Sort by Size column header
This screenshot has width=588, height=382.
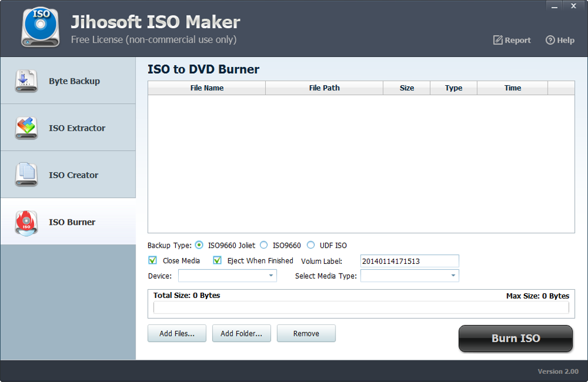pos(406,88)
